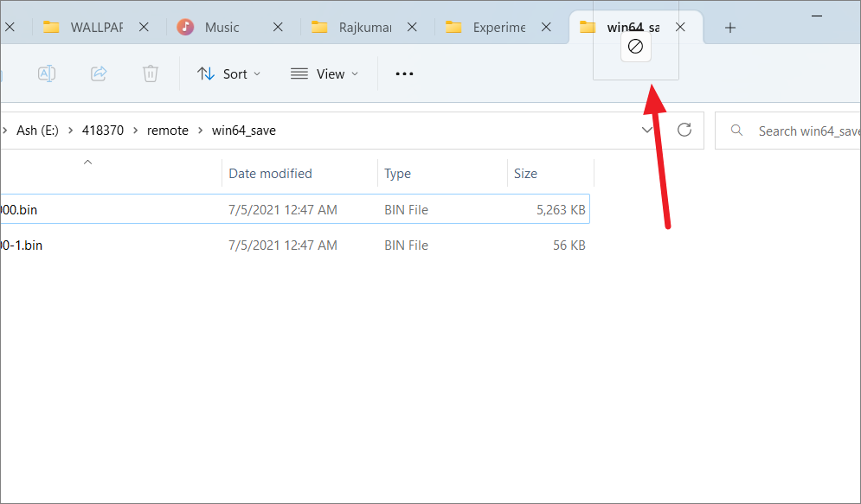Minimize the File Explorer window
This screenshot has height=504, width=861.
[x=817, y=16]
